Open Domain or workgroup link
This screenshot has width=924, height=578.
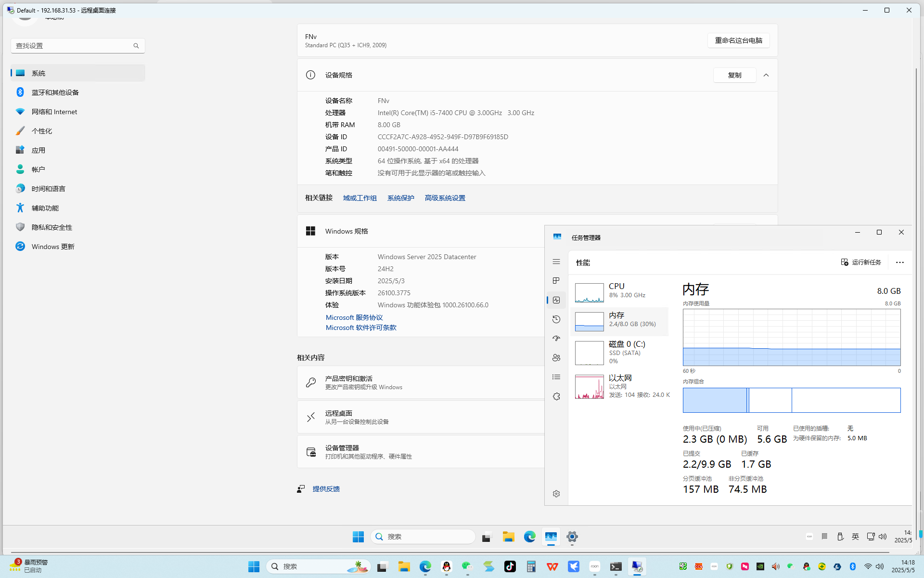(359, 198)
